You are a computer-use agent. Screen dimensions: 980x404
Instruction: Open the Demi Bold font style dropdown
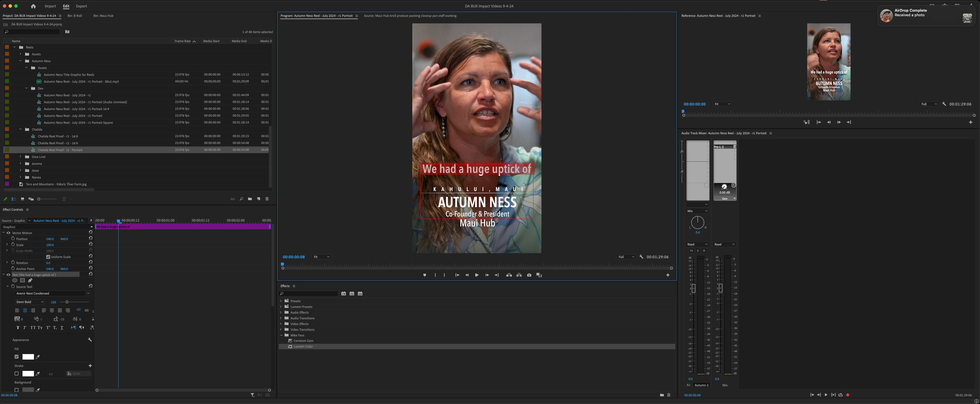(x=30, y=302)
